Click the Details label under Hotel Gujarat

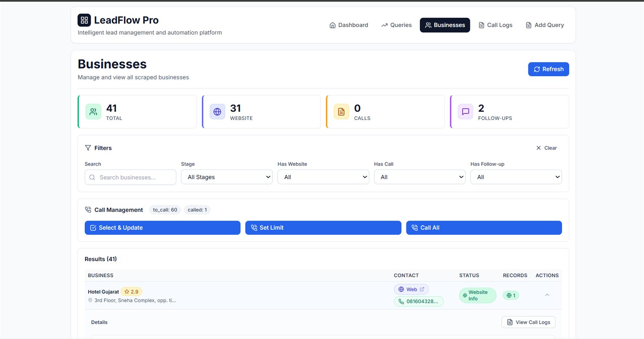99,322
